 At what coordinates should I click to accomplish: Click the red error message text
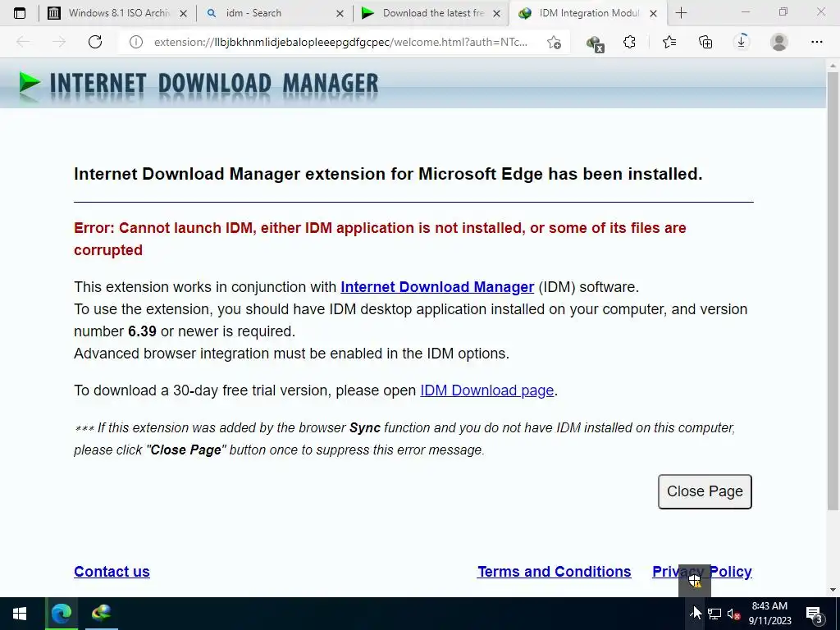[x=380, y=239]
